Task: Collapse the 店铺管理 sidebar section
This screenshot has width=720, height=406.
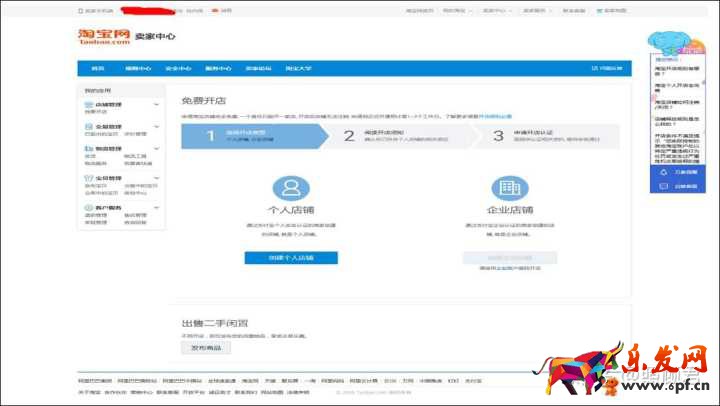Action: point(156,104)
